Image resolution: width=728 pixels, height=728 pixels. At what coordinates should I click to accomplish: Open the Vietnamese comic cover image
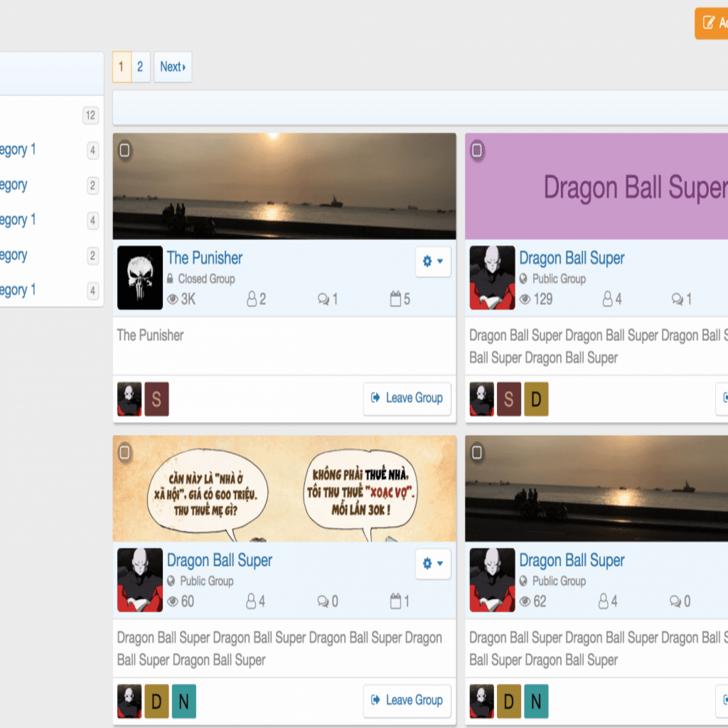[284, 489]
